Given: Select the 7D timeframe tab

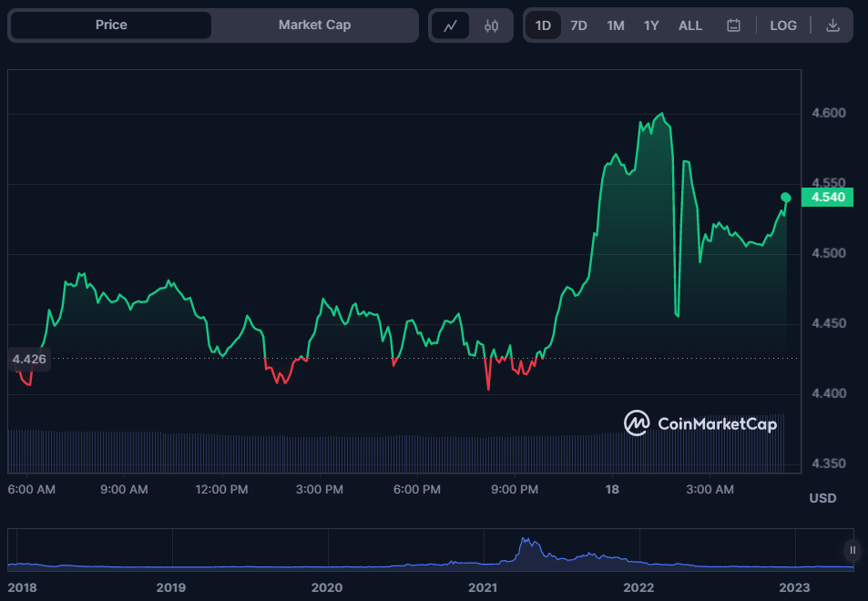Looking at the screenshot, I should (x=578, y=25).
